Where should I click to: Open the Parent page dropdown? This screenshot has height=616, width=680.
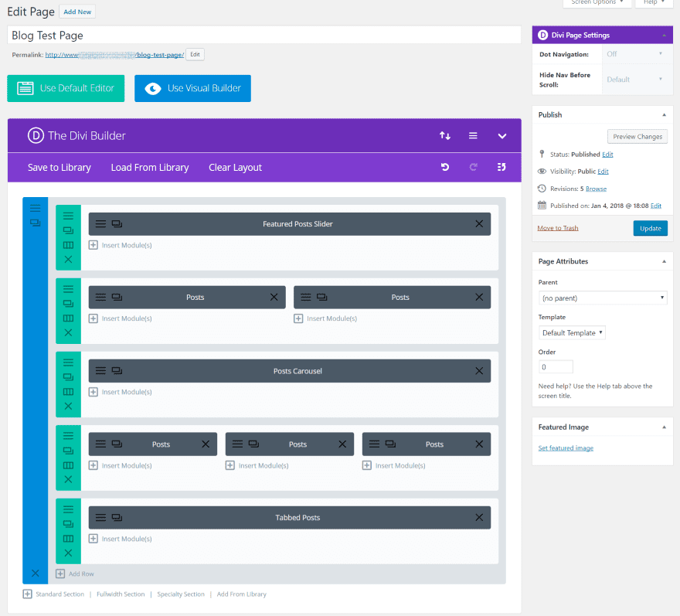coord(603,298)
